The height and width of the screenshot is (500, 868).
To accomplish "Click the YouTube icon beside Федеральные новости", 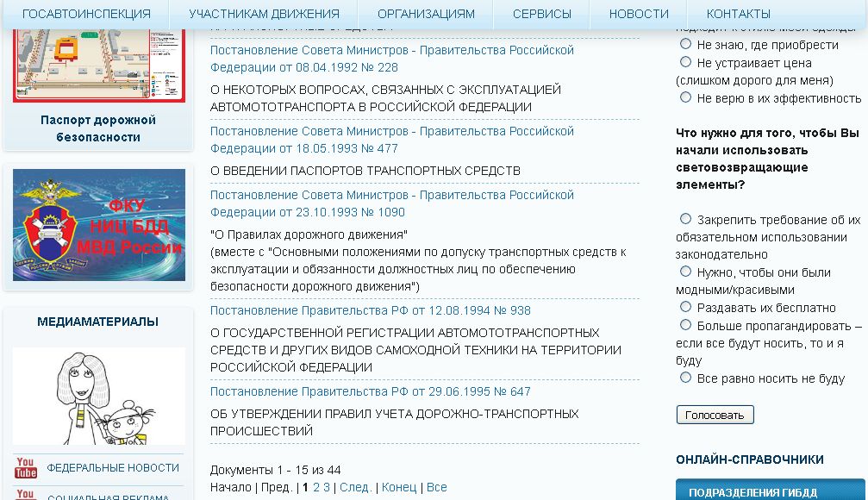I will 26,468.
